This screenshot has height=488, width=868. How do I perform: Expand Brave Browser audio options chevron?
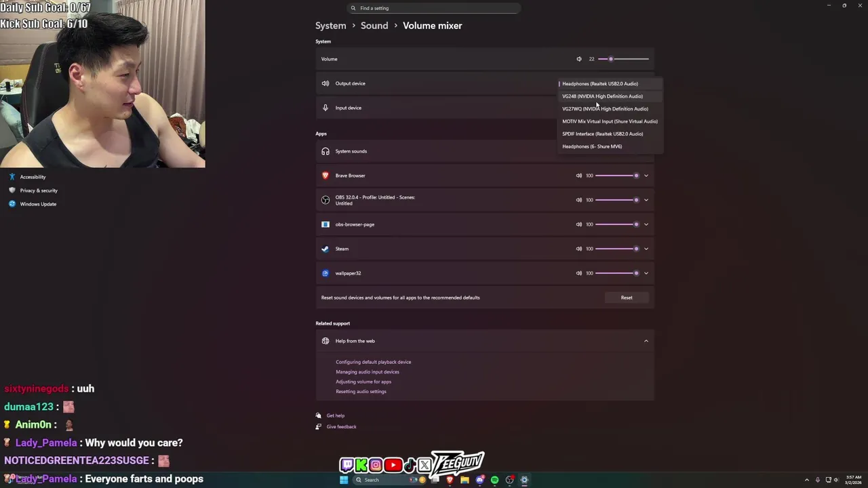(x=646, y=176)
